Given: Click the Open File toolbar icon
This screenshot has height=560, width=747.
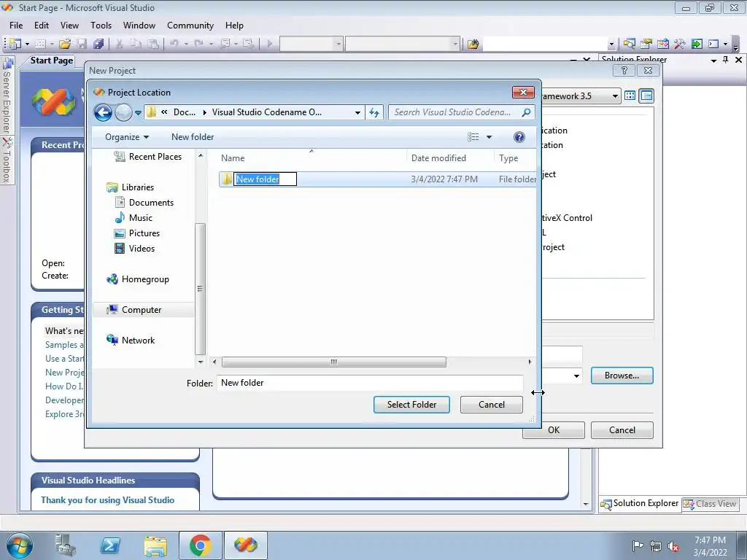Looking at the screenshot, I should (x=65, y=44).
